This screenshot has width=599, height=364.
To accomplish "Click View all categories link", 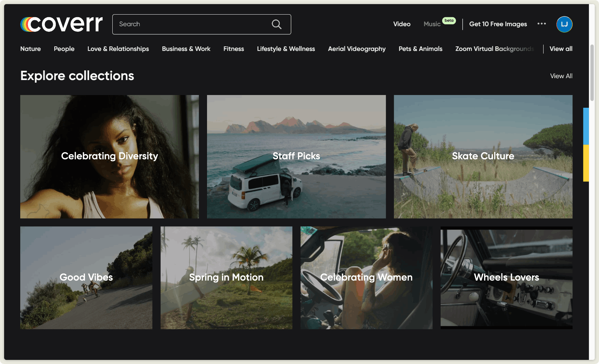I will click(x=561, y=49).
